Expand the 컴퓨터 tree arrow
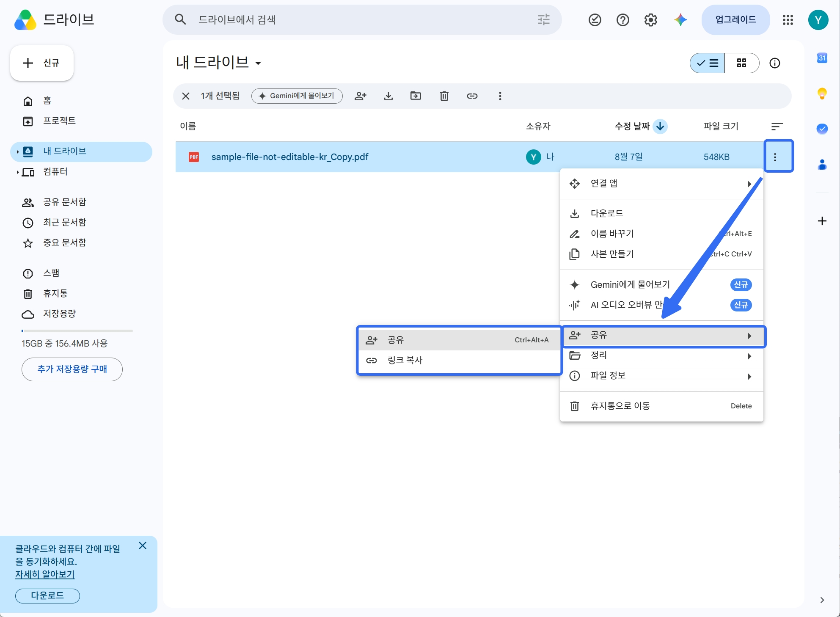Image resolution: width=840 pixels, height=617 pixels. point(17,172)
